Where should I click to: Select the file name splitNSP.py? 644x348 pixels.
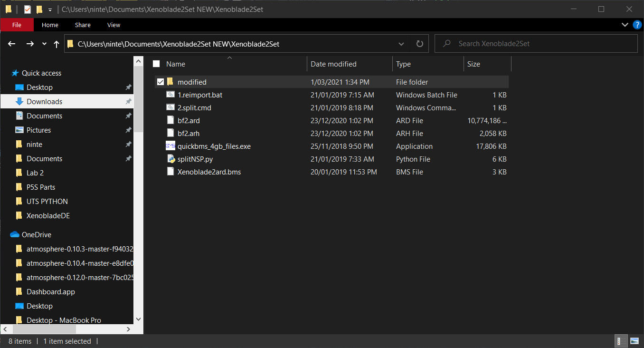click(195, 159)
